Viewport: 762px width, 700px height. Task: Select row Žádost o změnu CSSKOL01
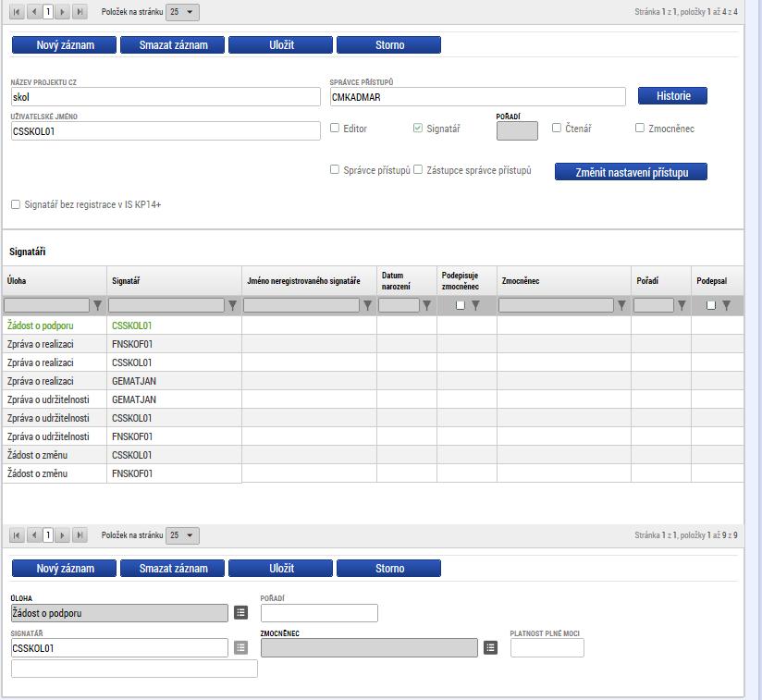(x=373, y=455)
